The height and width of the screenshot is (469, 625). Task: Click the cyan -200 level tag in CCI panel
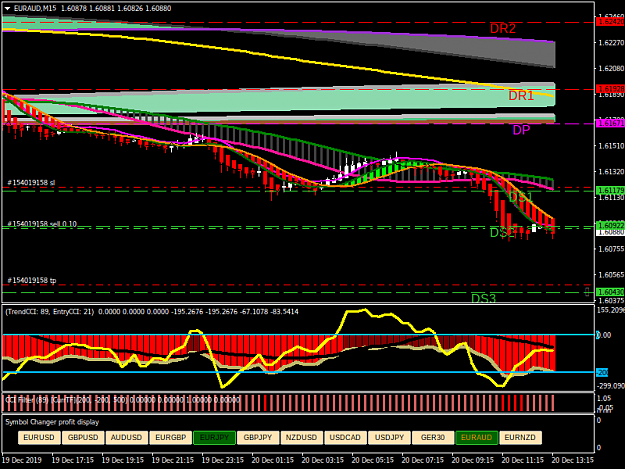(602, 373)
